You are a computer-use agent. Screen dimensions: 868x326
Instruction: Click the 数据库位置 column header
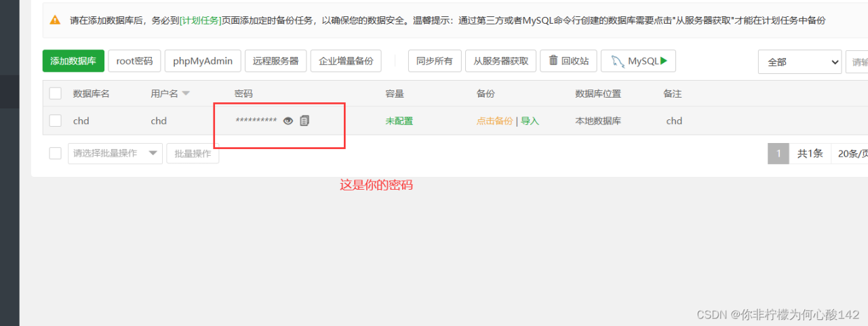coord(598,94)
